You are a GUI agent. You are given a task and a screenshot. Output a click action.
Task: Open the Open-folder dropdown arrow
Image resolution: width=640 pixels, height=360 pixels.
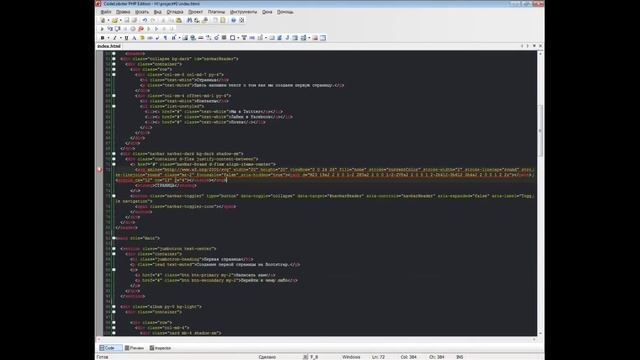pos(120,20)
